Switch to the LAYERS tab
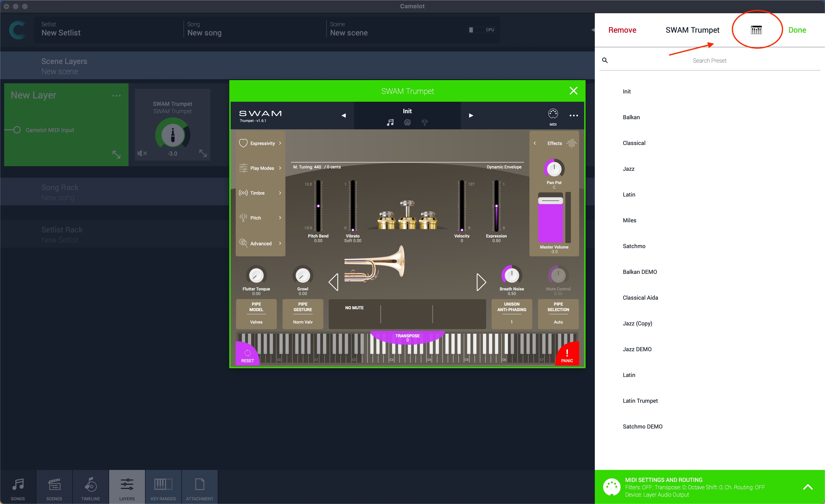The image size is (825, 504). (127, 487)
